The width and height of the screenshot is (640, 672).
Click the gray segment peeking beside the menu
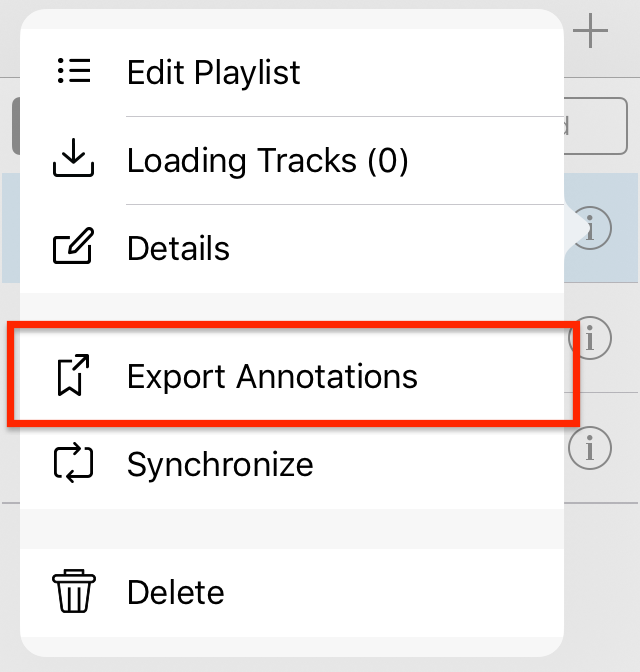[16, 126]
